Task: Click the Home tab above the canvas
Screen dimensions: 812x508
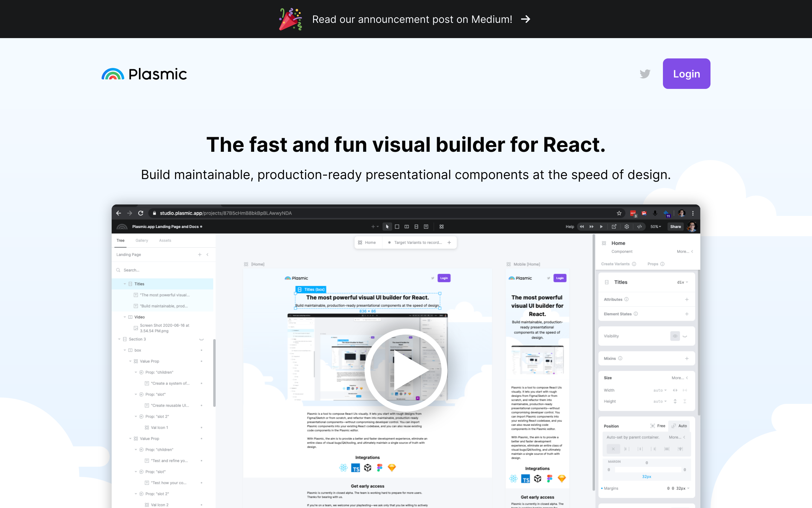Action: tap(368, 243)
